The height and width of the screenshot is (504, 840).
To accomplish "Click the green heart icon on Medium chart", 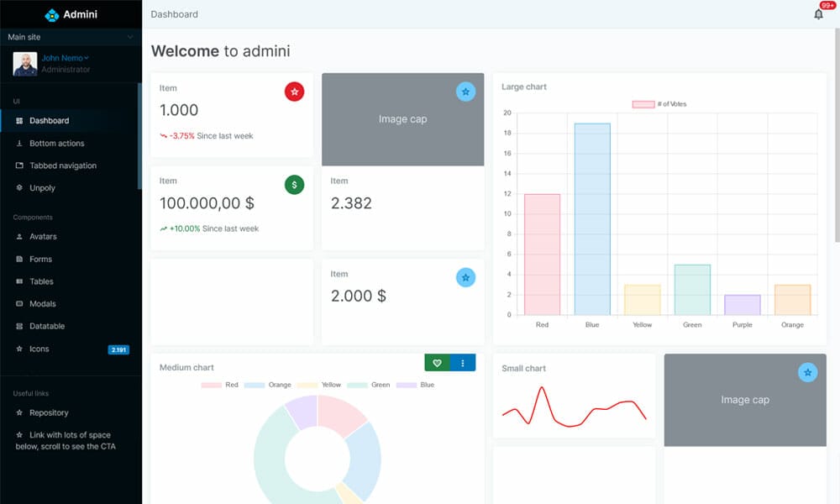I will point(437,363).
